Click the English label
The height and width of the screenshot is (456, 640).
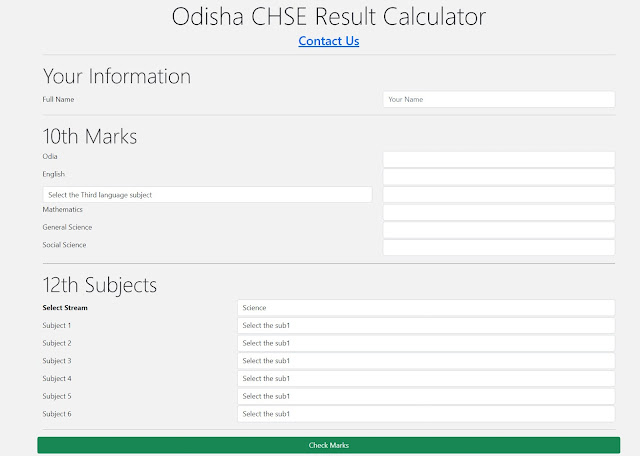click(53, 174)
